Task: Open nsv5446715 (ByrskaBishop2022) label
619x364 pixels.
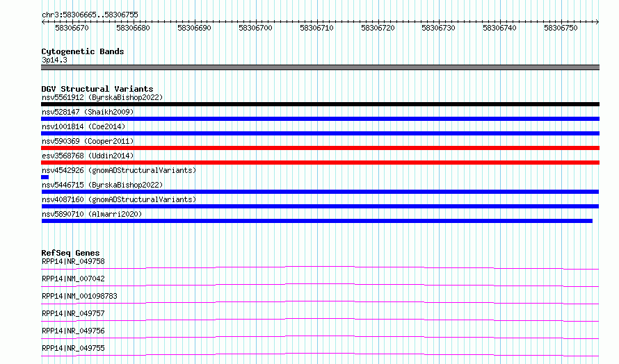Action: pyautogui.click(x=102, y=185)
